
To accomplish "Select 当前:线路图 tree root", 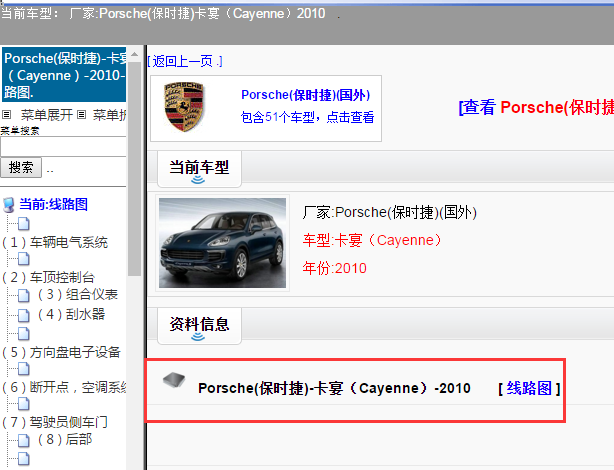I will pyautogui.click(x=53, y=204).
